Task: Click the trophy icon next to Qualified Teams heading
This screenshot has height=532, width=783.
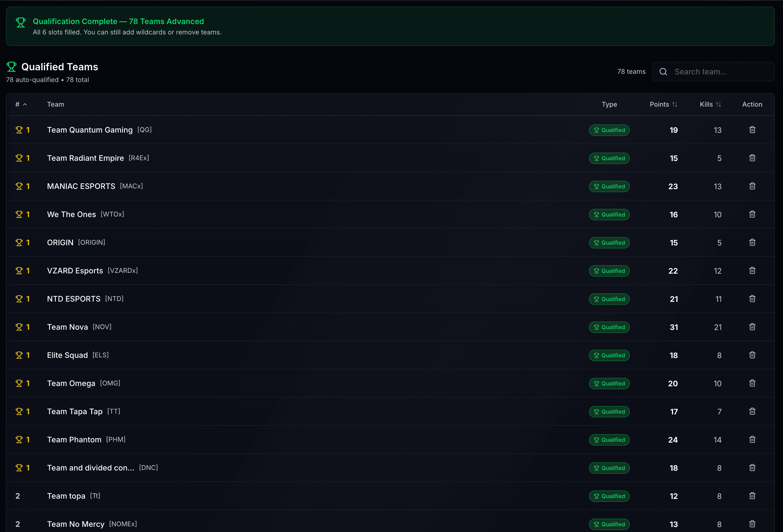Action: [x=11, y=66]
